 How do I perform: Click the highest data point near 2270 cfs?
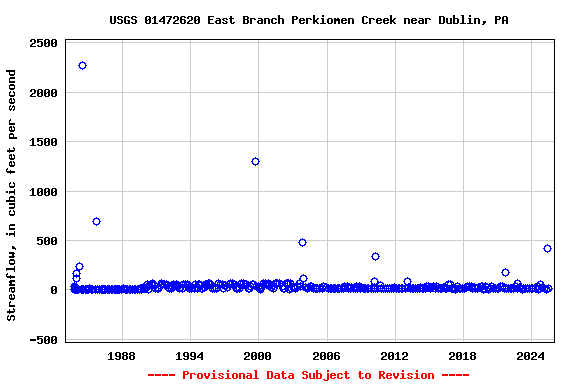(x=82, y=65)
